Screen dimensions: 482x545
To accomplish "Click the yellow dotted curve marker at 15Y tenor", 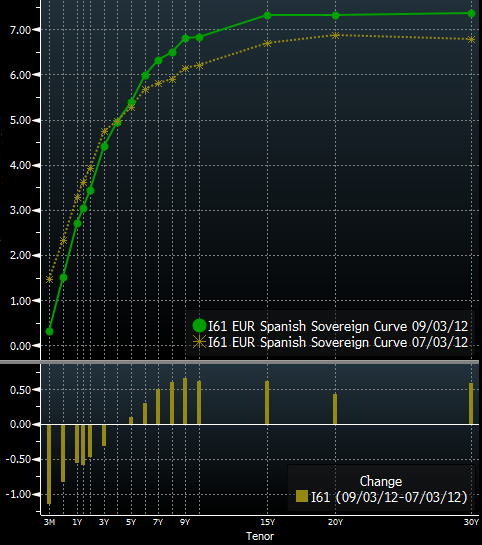I will pyautogui.click(x=267, y=43).
